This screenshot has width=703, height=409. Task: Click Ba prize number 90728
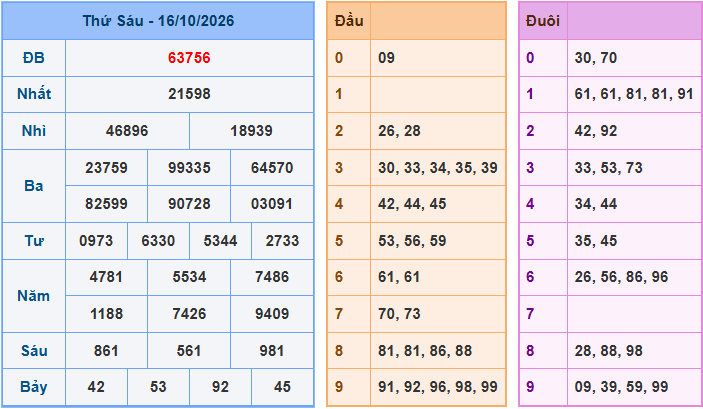[189, 204]
